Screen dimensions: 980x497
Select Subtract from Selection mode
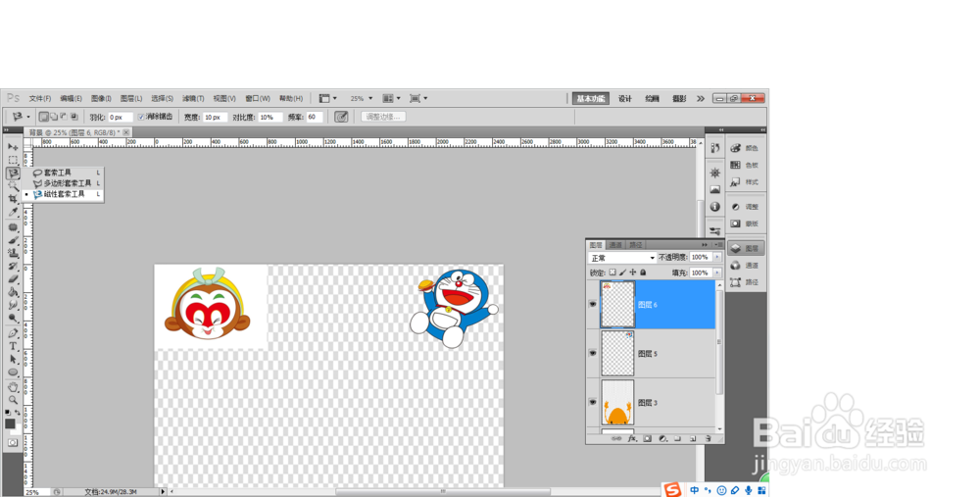click(64, 117)
